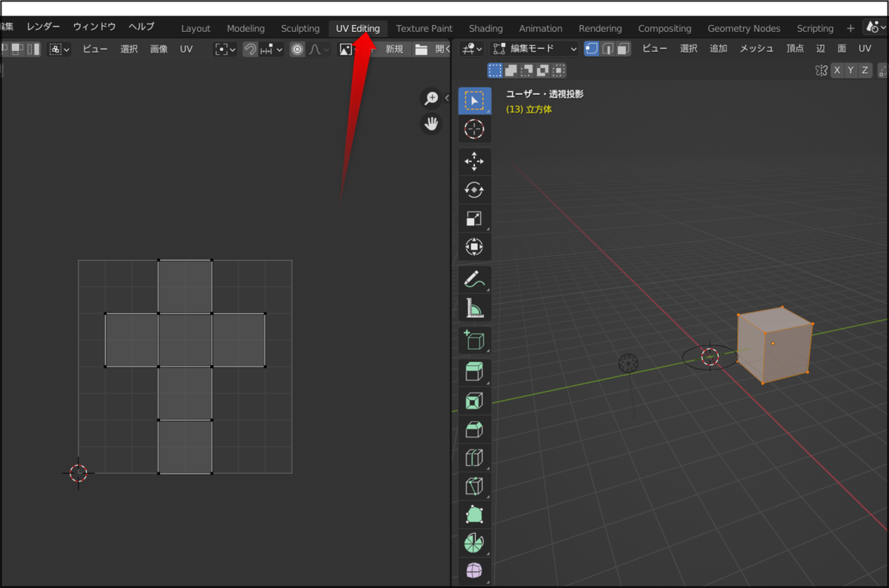This screenshot has width=889, height=588.
Task: Open the proportional falloff dropdown
Action: [319, 50]
